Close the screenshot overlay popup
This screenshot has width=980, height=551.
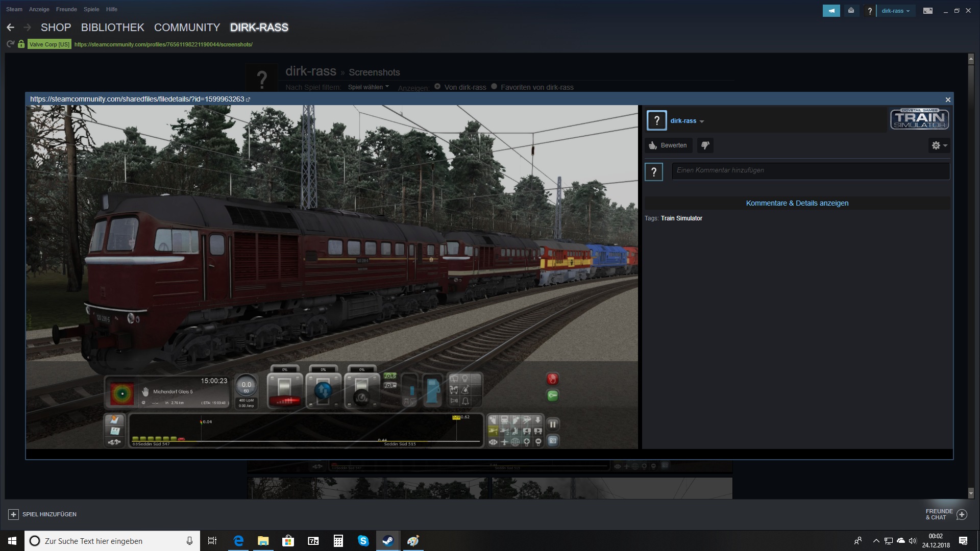click(948, 99)
